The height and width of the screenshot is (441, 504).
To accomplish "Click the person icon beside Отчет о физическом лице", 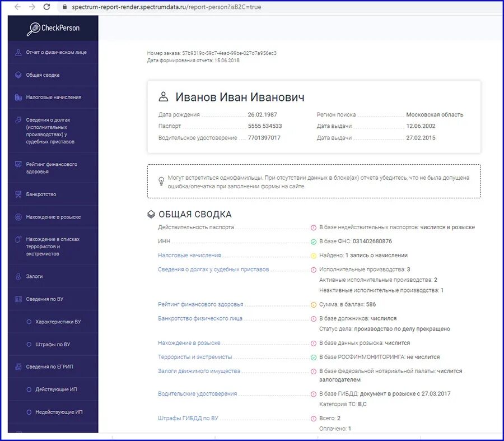I will [18, 53].
